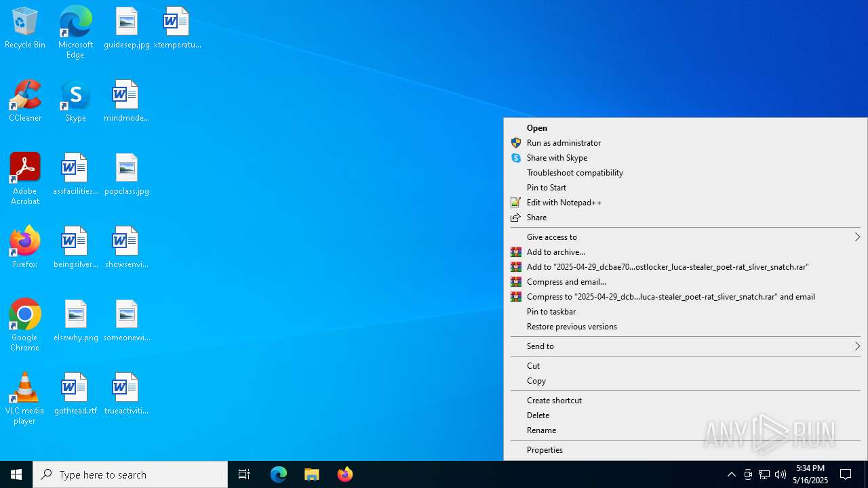Select the gothread.rtf document
The width and height of the screenshot is (868, 488).
[x=75, y=394]
